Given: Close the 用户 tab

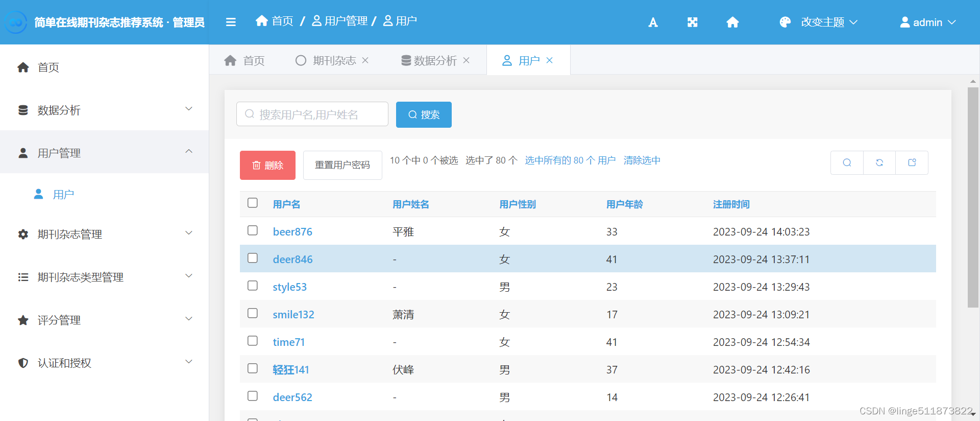Looking at the screenshot, I should 550,60.
